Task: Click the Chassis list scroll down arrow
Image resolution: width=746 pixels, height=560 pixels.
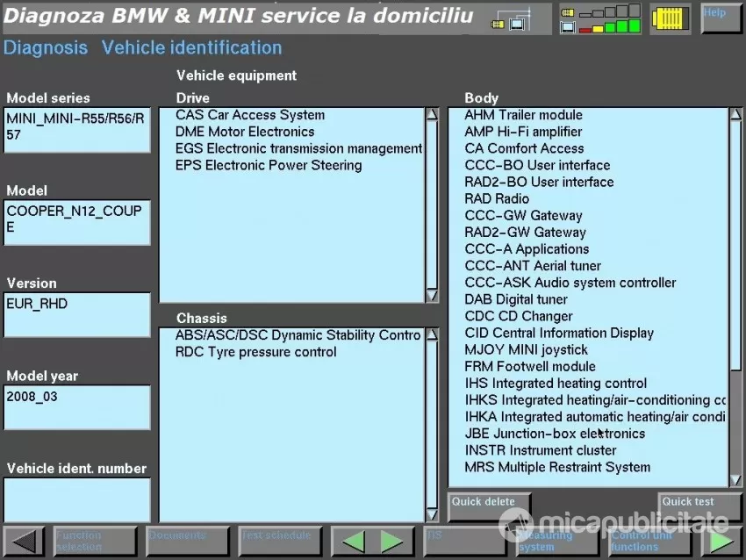Action: coord(432,515)
